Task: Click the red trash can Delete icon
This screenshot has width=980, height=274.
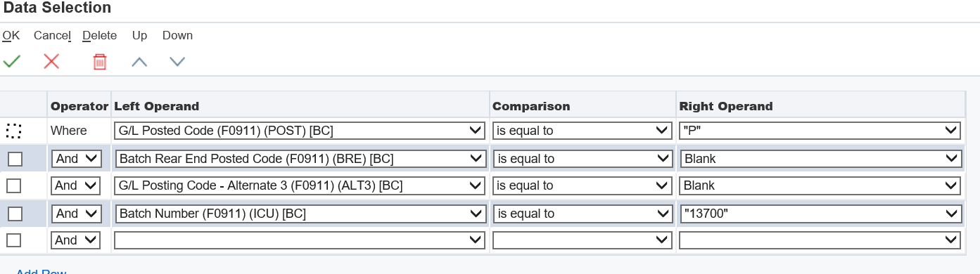Action: 100,62
